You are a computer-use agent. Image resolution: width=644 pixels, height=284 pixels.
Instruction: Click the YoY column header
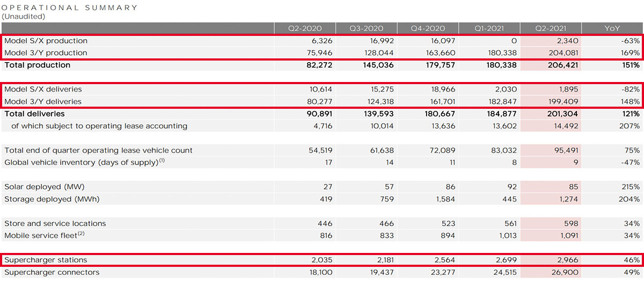[612, 29]
